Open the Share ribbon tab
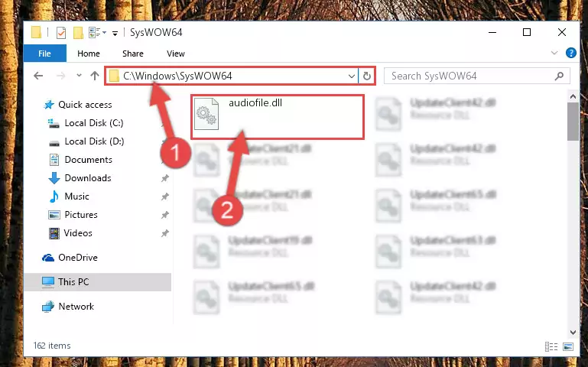This screenshot has height=367, width=588. [x=133, y=54]
